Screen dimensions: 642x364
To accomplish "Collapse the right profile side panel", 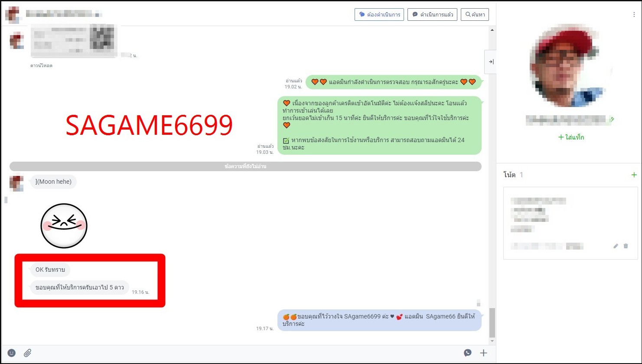I will pos(491,62).
